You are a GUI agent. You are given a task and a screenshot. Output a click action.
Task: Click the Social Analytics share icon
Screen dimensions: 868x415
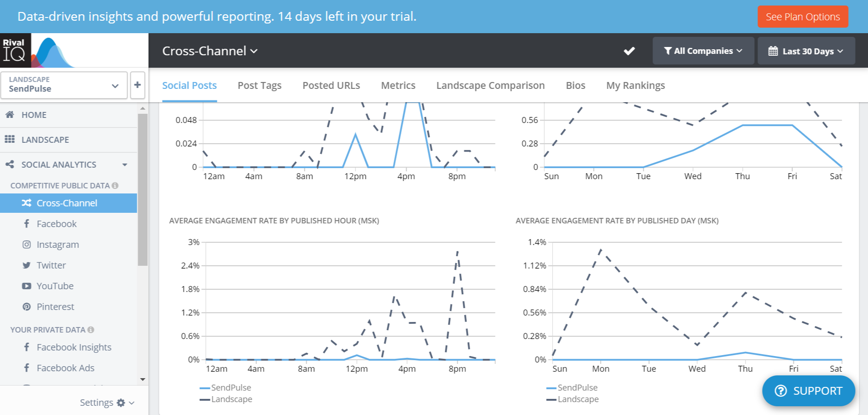point(10,164)
